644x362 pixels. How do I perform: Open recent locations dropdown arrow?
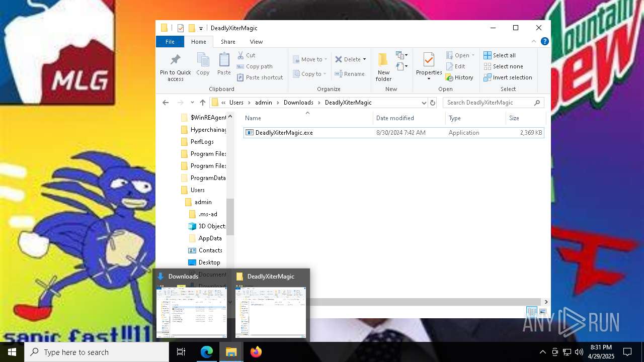coord(192,103)
